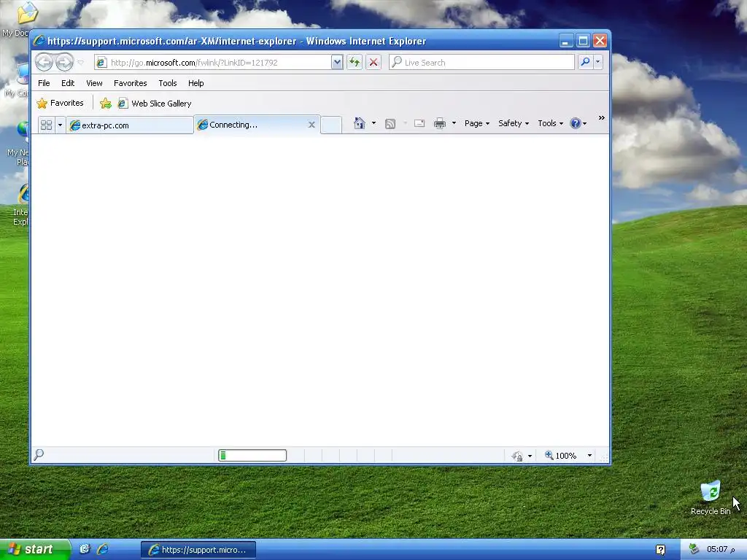Image resolution: width=747 pixels, height=560 pixels.
Task: Open the Tools menu in menu bar
Action: tap(168, 83)
